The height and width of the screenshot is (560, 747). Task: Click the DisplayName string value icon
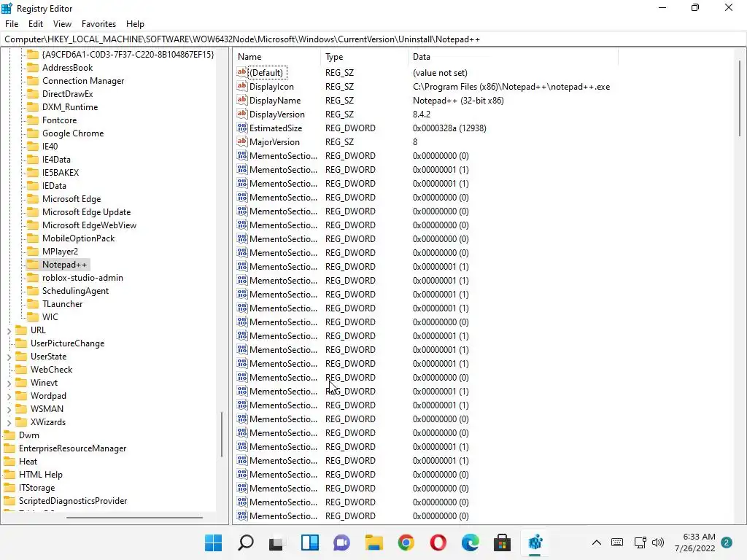click(x=242, y=100)
